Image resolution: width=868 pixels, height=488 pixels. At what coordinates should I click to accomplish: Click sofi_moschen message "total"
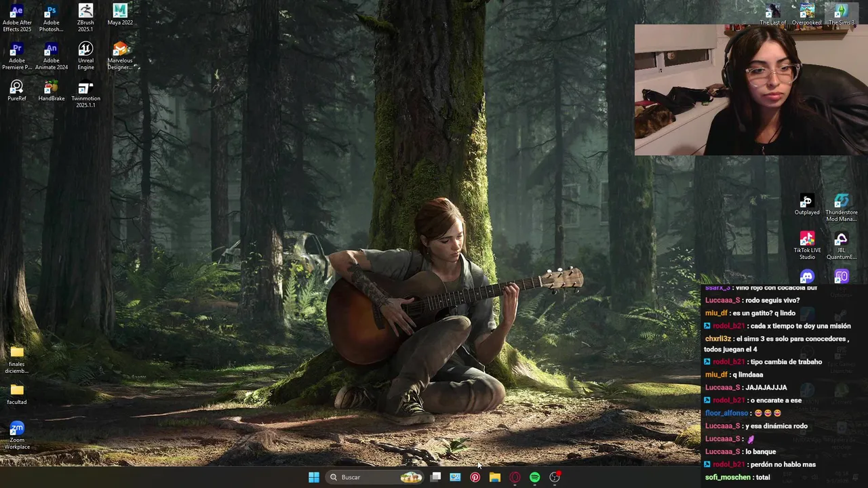pyautogui.click(x=762, y=477)
